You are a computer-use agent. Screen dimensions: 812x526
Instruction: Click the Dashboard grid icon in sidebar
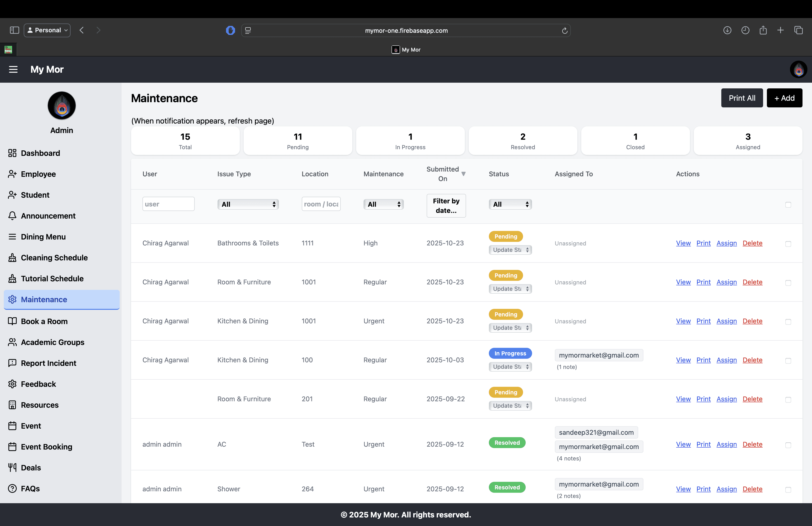click(x=12, y=153)
